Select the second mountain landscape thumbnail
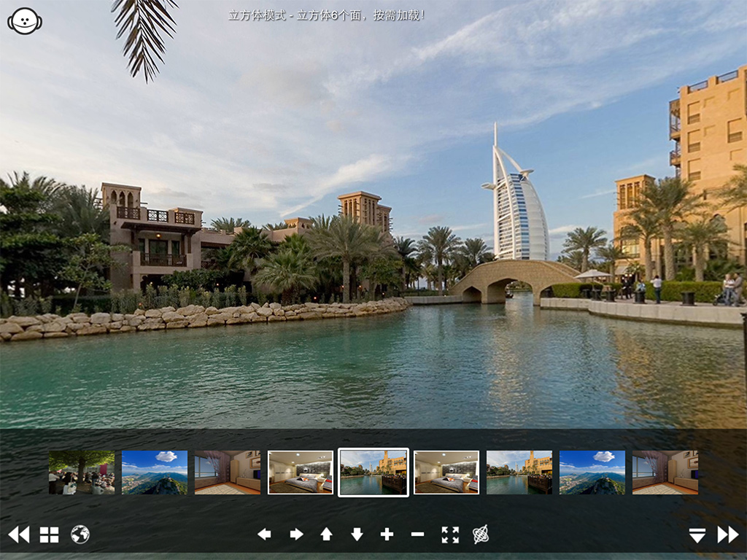 point(592,472)
